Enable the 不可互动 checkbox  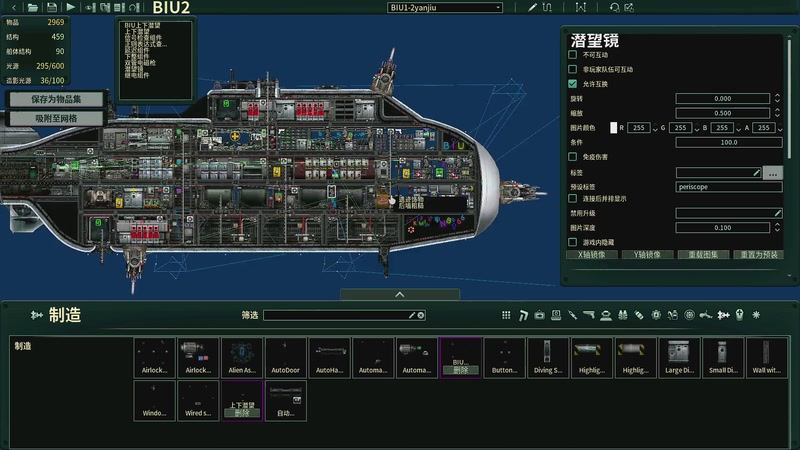[572, 55]
